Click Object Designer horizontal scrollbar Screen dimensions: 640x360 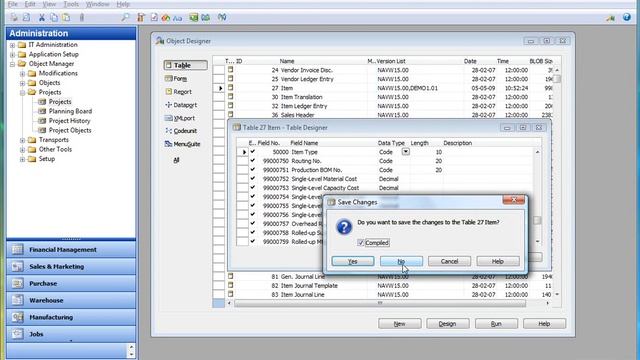[380, 303]
